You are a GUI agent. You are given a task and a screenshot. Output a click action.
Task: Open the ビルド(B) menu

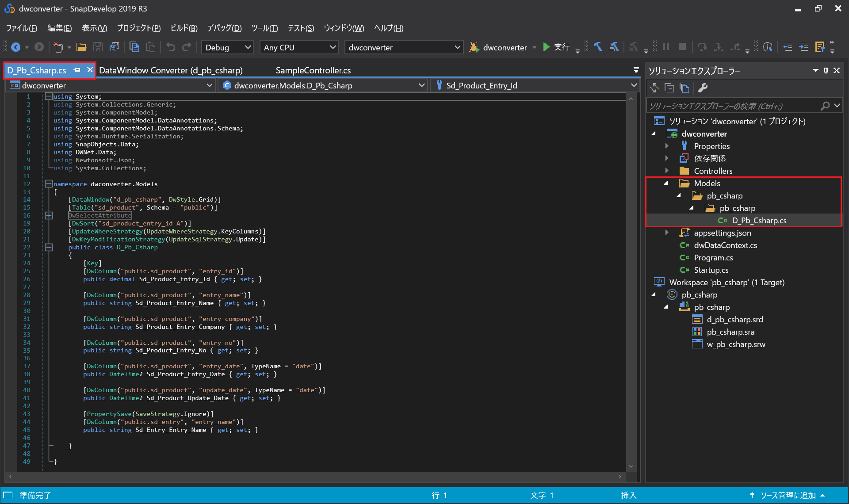[x=184, y=28]
